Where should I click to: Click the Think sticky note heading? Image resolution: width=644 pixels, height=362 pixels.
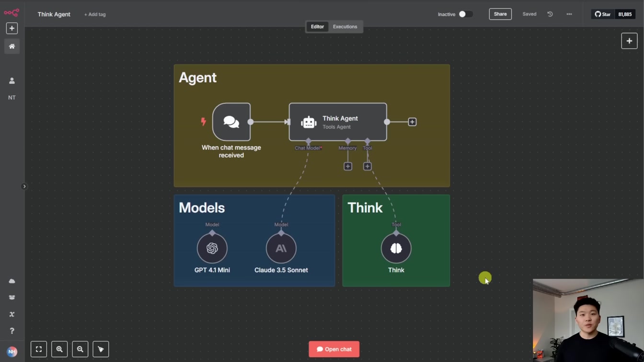(365, 208)
